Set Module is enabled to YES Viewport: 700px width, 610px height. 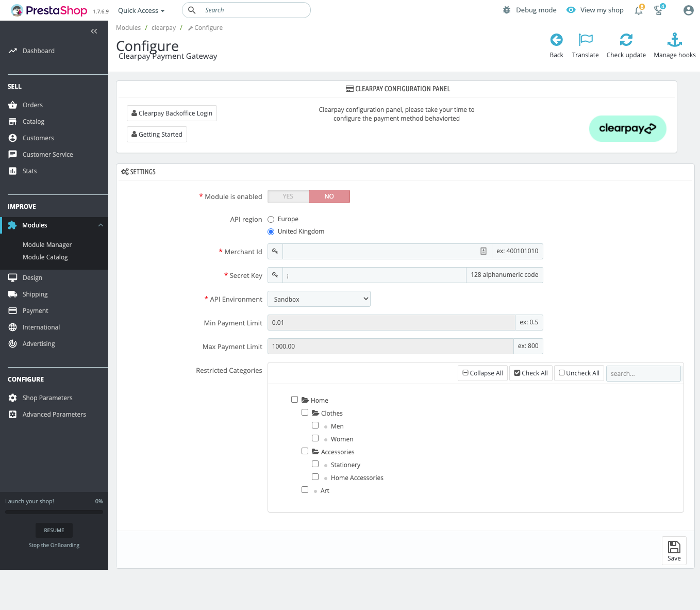(x=288, y=196)
